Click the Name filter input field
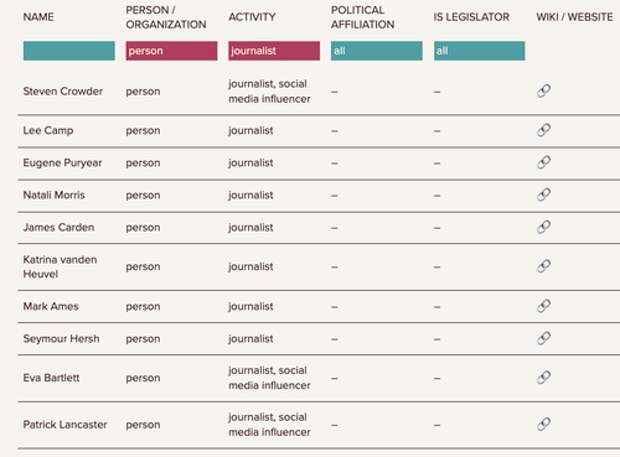 69,51
